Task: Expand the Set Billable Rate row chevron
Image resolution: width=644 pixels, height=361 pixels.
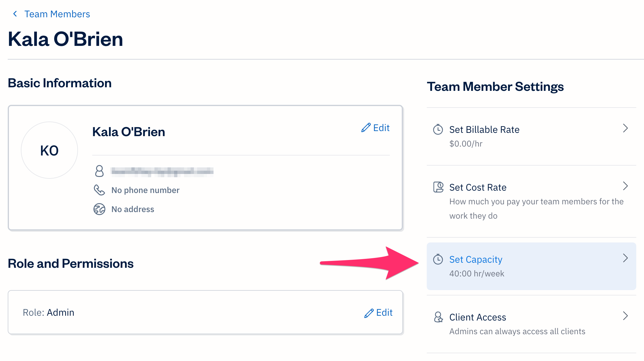Action: (626, 128)
